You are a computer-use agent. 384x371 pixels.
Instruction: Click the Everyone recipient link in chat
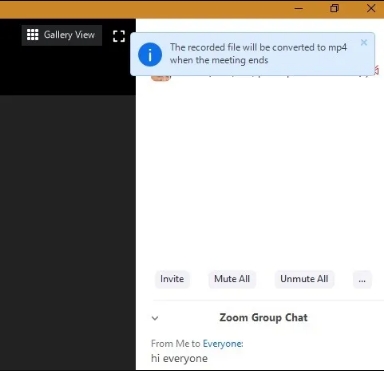tap(223, 343)
